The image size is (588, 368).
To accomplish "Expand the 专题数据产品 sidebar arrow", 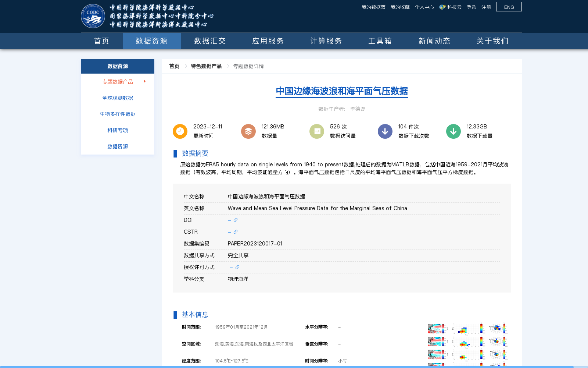I will pos(145,81).
